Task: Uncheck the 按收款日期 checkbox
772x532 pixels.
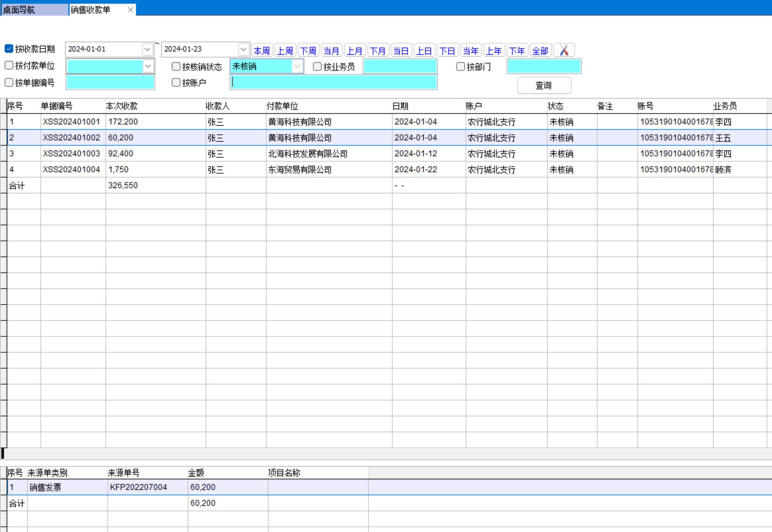Action: (9, 49)
